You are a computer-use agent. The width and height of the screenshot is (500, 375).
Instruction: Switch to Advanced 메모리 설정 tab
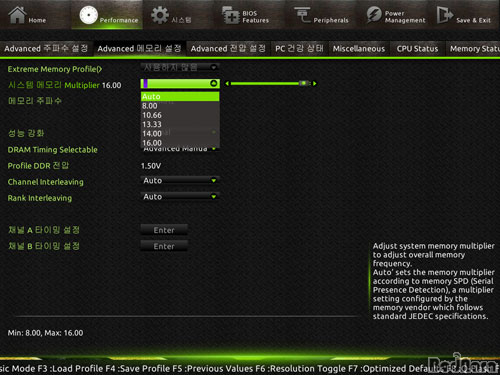coord(139,49)
